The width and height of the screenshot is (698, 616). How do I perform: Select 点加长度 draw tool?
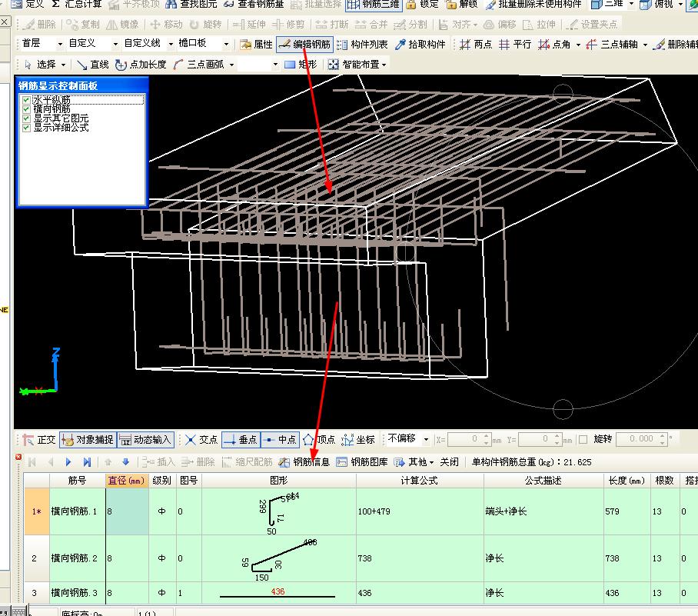pyautogui.click(x=141, y=65)
